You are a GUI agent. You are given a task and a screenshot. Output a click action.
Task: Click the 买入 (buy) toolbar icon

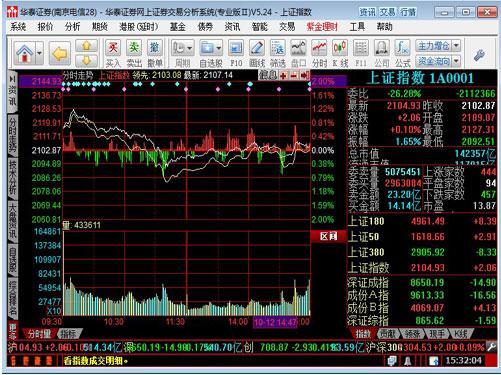[113, 53]
